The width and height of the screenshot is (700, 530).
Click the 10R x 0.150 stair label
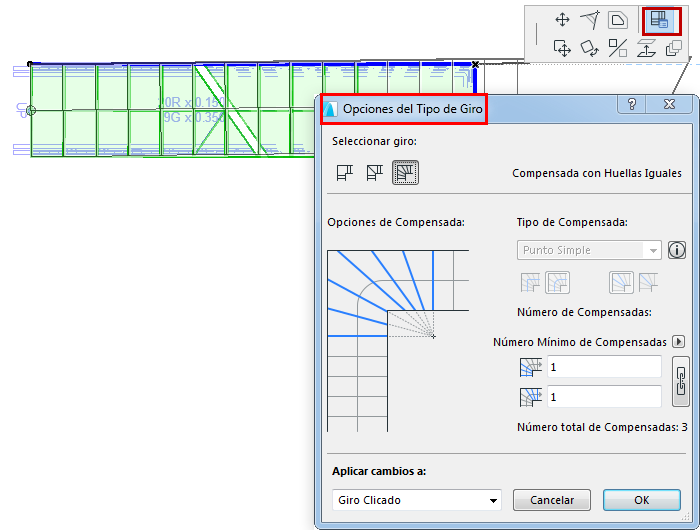pyautogui.click(x=192, y=102)
